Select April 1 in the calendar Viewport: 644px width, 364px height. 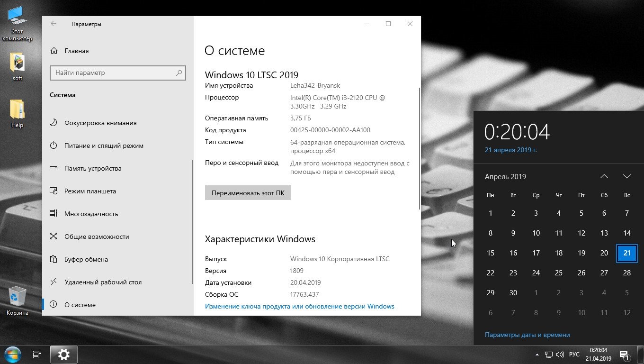(x=491, y=213)
